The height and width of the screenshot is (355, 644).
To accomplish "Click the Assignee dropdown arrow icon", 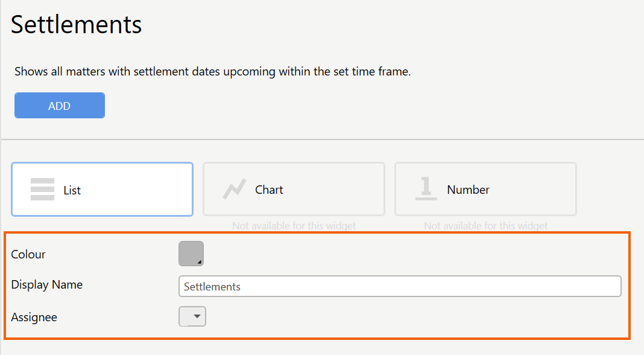I will 197,316.
